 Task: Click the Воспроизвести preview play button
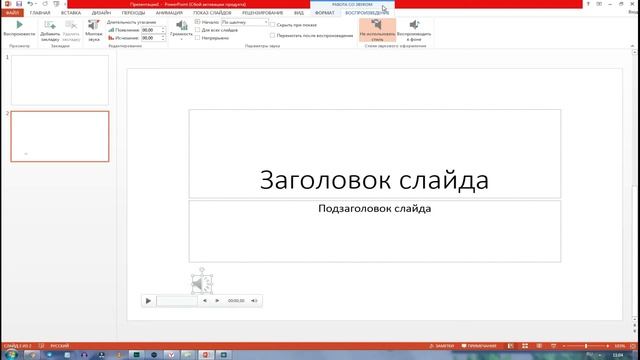click(x=19, y=29)
